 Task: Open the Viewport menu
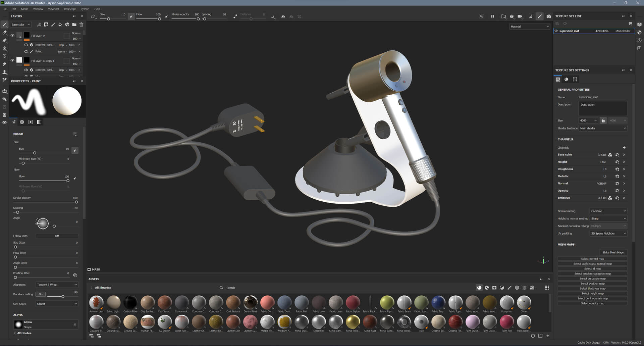(x=53, y=9)
